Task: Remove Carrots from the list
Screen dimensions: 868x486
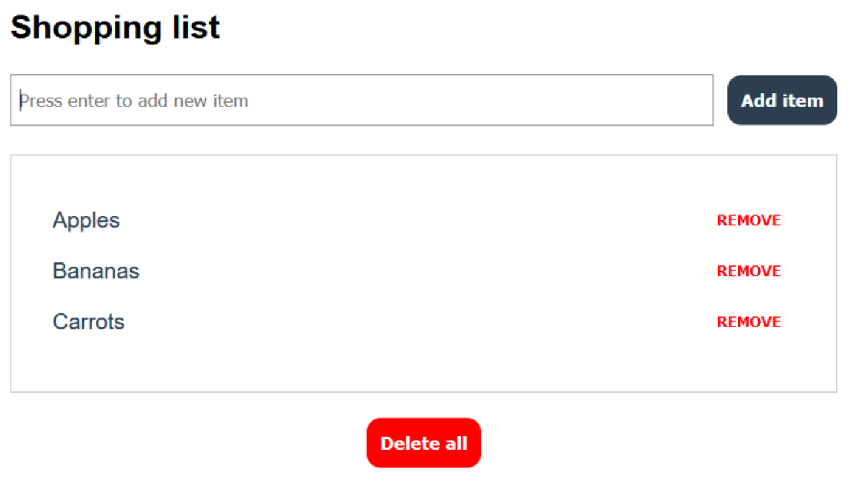Action: click(x=749, y=322)
